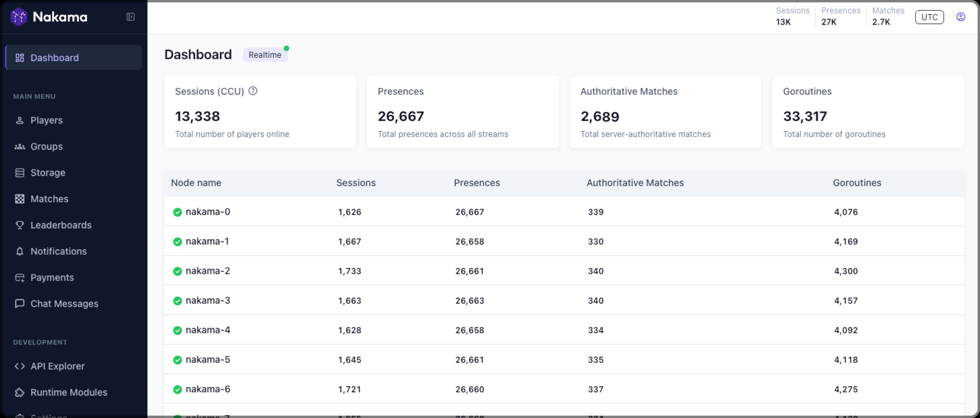Click the Dashboard grid icon
The width and height of the screenshot is (980, 418).
20,58
